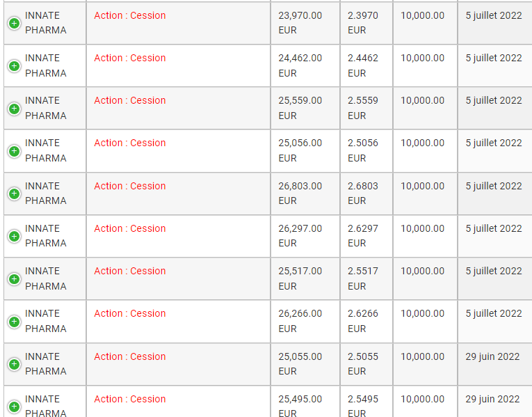Screen dimensions: 532x417
Task: Show details for the 26,266.00 EUR row
Action: [14, 321]
